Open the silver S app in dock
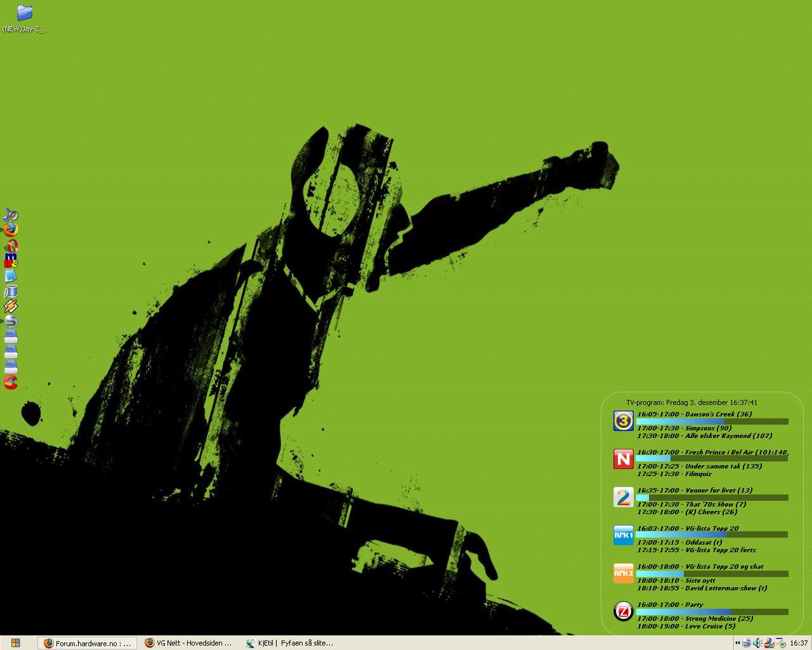Screen dimensions: 812x650 pos(11,321)
